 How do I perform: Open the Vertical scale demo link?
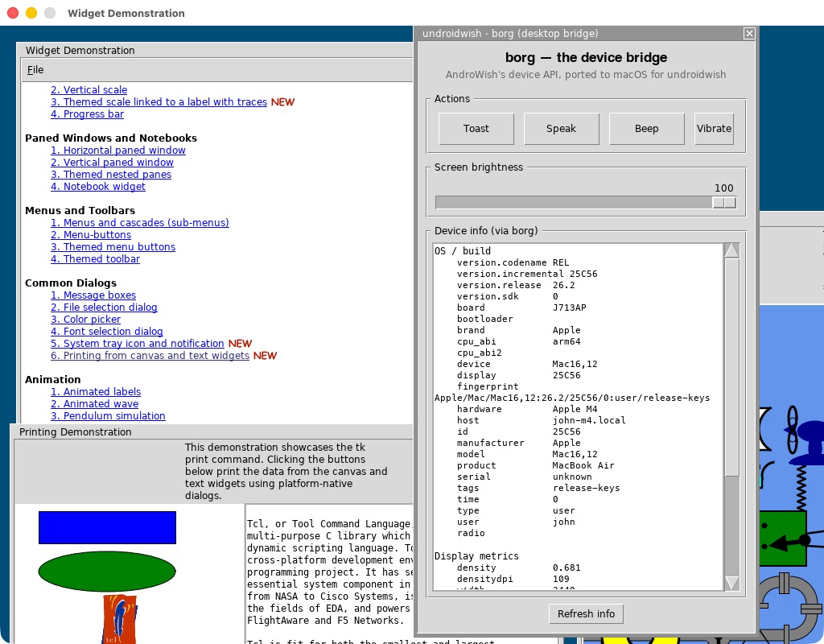[x=89, y=90]
